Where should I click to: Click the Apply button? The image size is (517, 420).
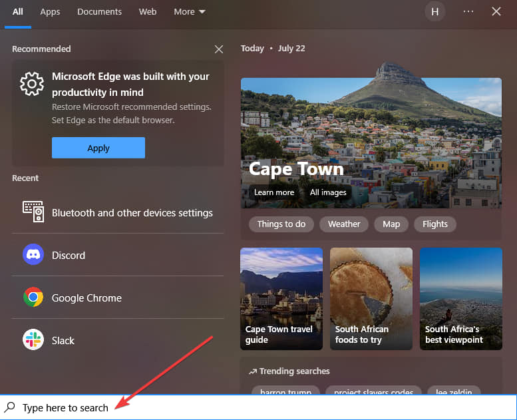98,148
